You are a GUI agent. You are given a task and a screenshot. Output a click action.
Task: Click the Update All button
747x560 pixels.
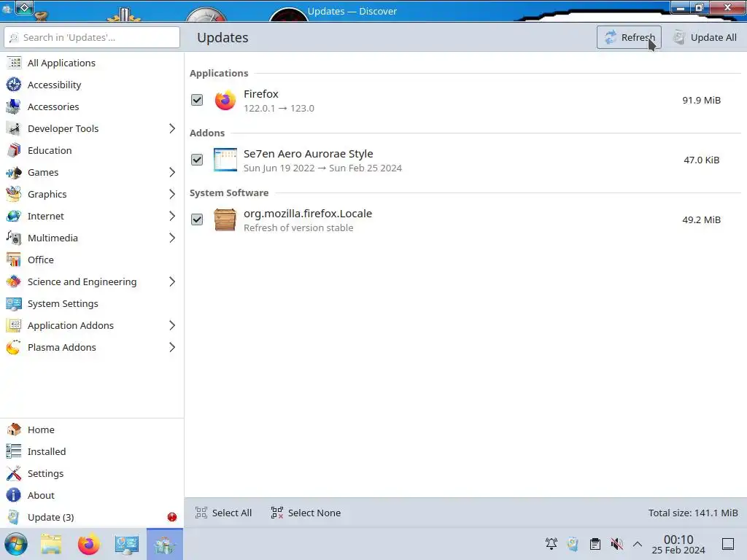coord(705,37)
